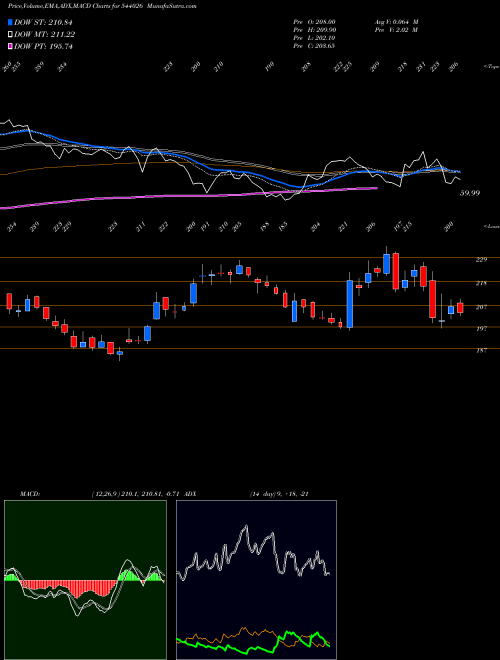500x660 pixels.
Task: Click the 187 price axis label
Action: coord(481,350)
